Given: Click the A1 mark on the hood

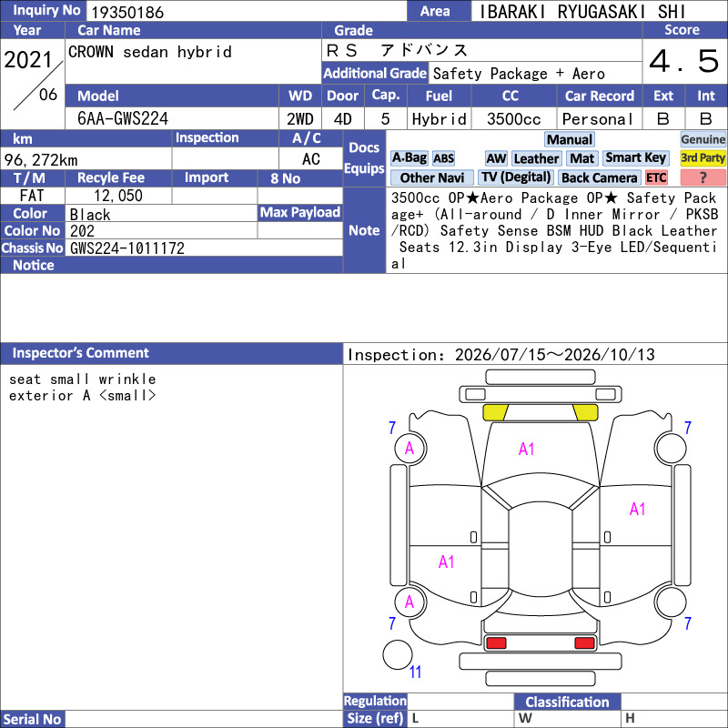Looking at the screenshot, I should point(527,449).
